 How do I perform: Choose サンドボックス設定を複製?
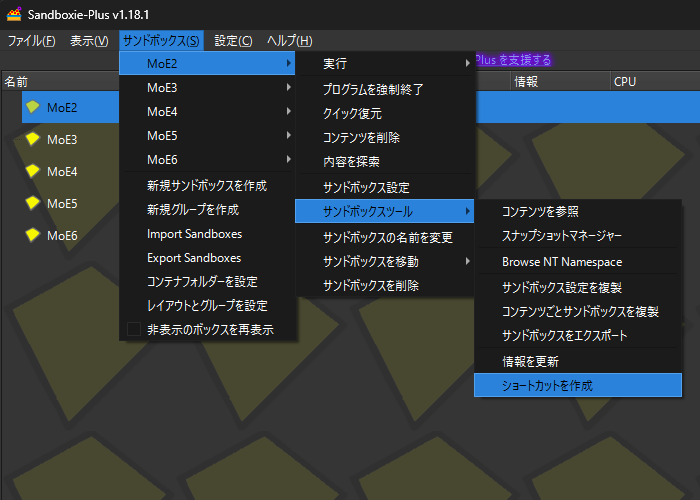(578, 288)
